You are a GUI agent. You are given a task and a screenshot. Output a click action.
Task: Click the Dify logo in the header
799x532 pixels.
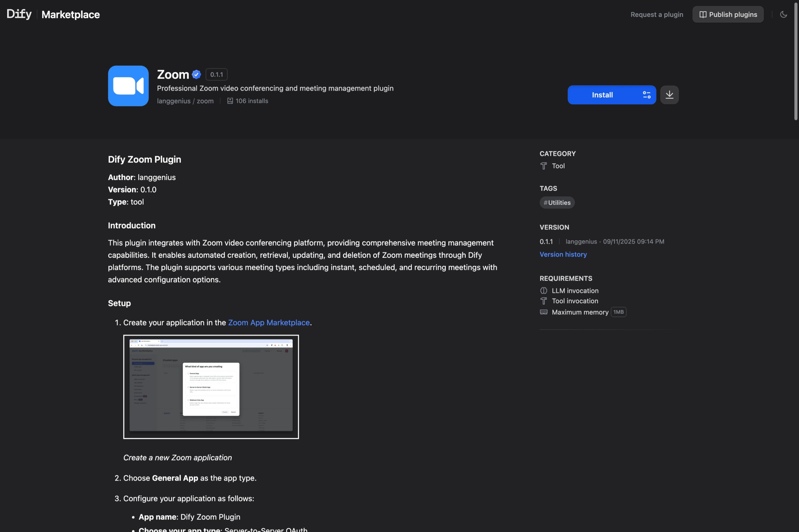coord(19,14)
